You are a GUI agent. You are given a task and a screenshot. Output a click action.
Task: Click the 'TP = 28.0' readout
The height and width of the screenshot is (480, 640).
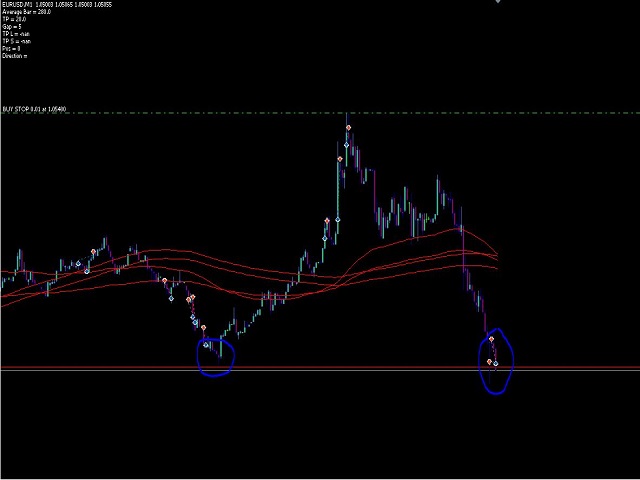(14, 19)
